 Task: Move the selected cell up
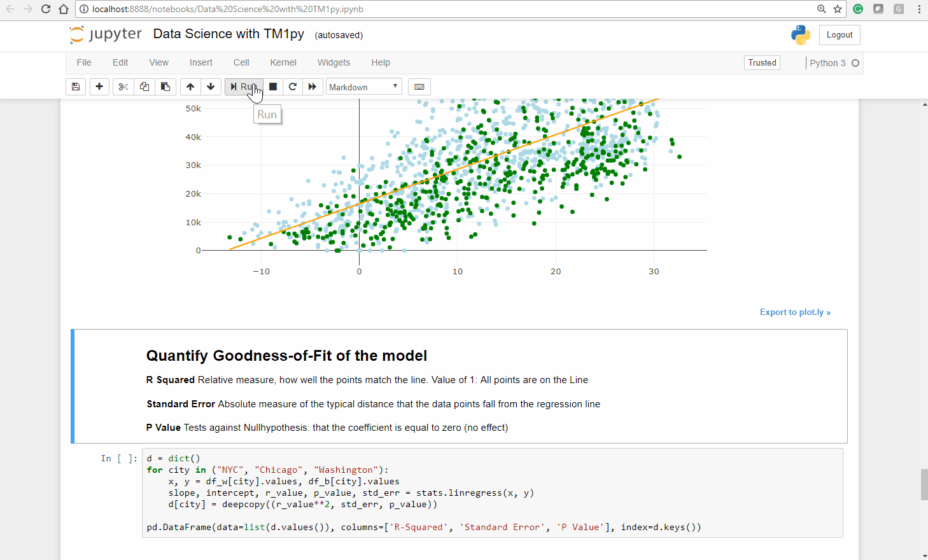[190, 87]
